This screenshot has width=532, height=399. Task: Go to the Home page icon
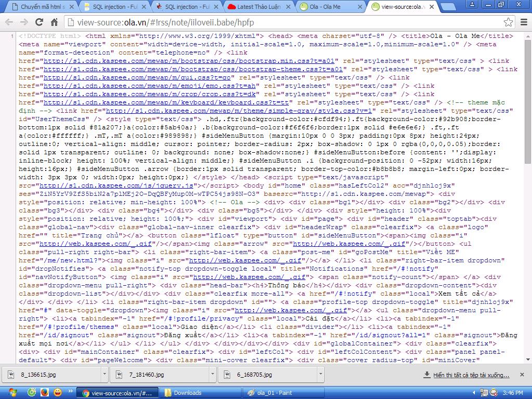tap(54, 22)
